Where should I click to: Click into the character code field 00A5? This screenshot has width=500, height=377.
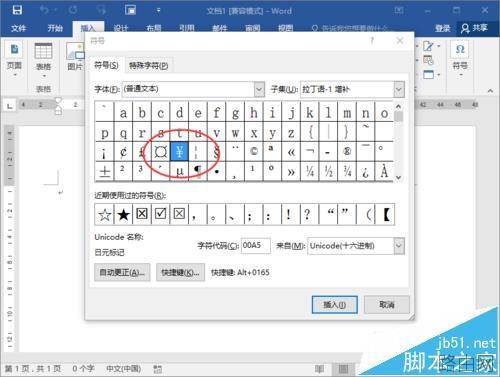pos(255,246)
